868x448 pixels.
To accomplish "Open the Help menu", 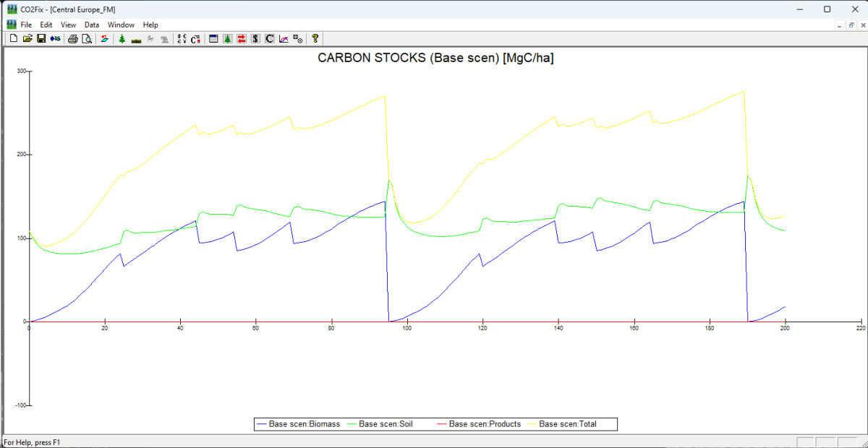I will click(x=150, y=25).
